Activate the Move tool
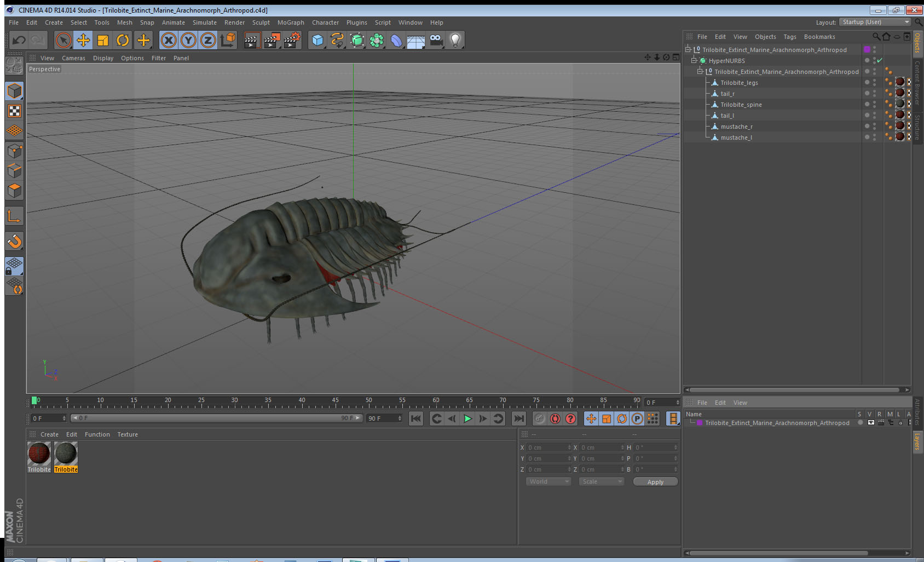The height and width of the screenshot is (562, 924). point(83,40)
